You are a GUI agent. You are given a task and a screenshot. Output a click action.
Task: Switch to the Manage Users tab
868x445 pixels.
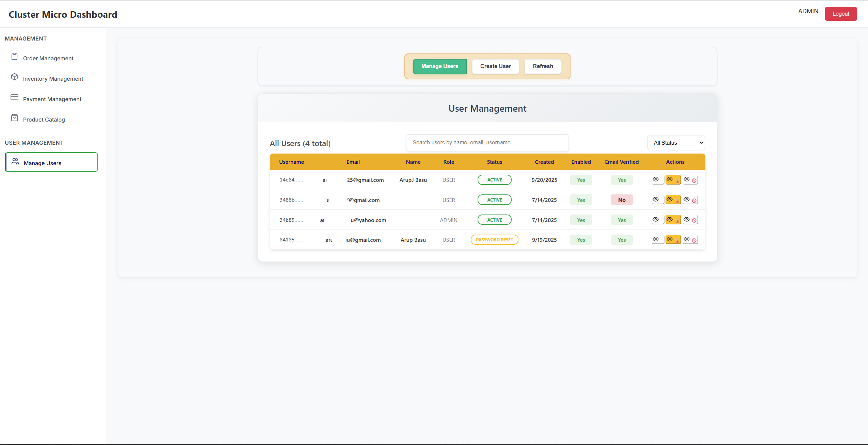(x=439, y=66)
